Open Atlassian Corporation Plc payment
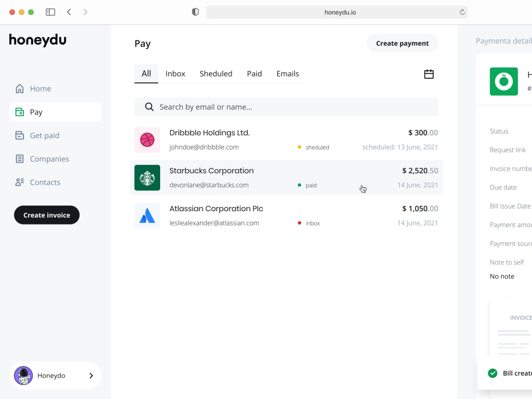 click(286, 216)
